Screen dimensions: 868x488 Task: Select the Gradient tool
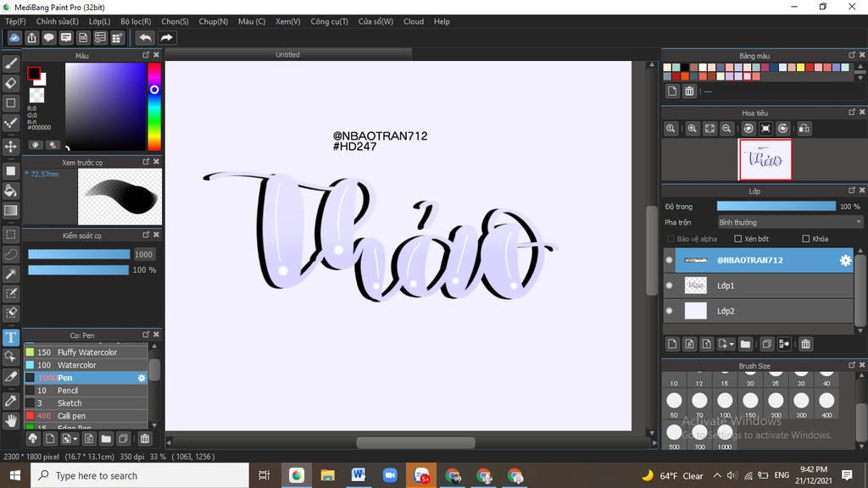pyautogui.click(x=10, y=210)
